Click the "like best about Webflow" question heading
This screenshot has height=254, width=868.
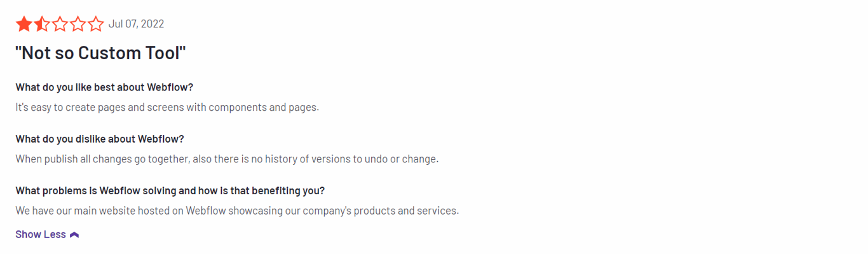click(x=104, y=87)
